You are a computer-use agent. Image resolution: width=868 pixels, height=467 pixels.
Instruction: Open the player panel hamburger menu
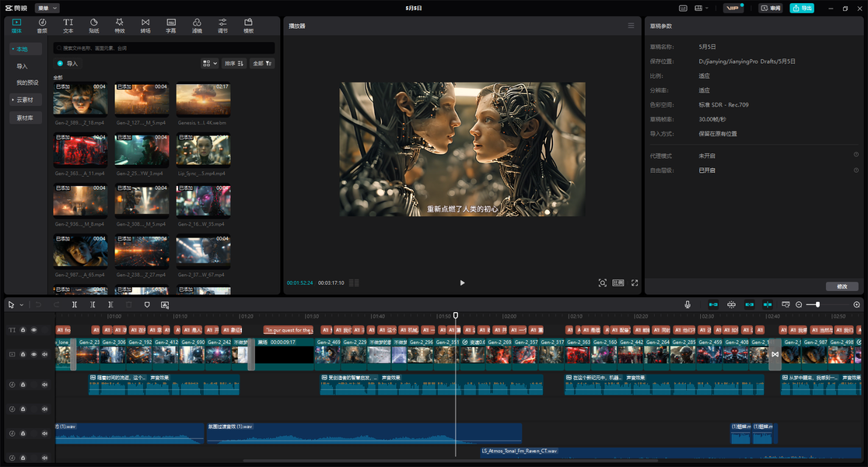(631, 26)
